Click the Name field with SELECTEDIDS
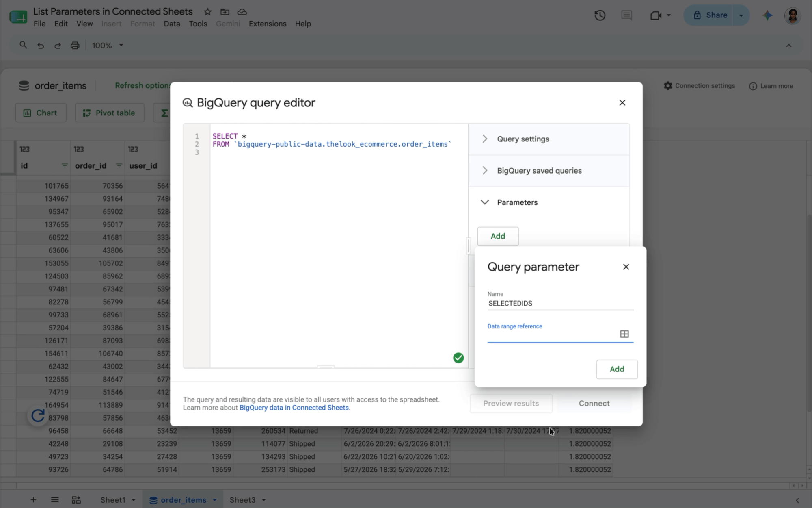Screen dimensions: 812x508 [560, 303]
